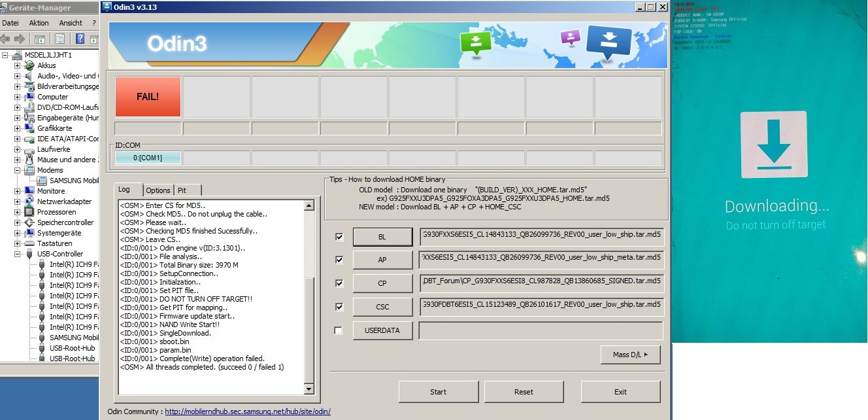Select the Monitore monitor icon
The image size is (868, 420).
click(x=29, y=191)
